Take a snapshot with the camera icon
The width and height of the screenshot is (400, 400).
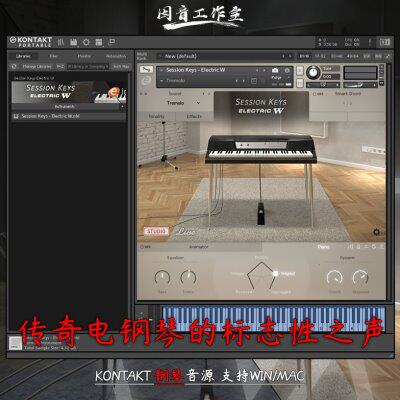tap(275, 70)
